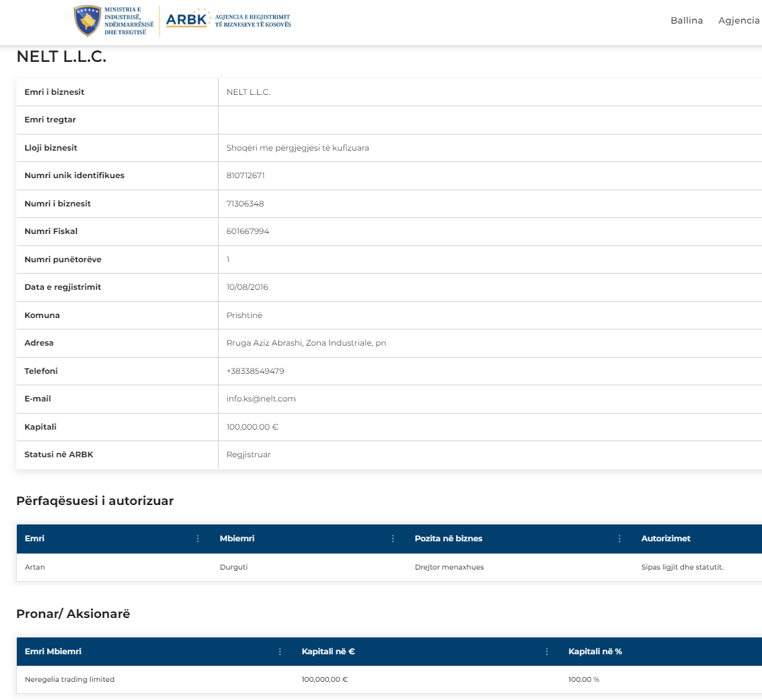Select unique ID number 810712671

(x=245, y=176)
